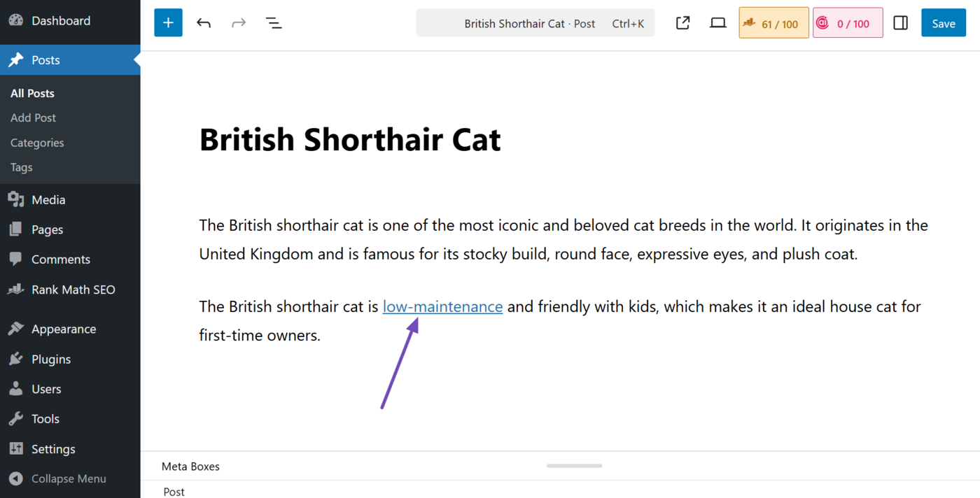The height and width of the screenshot is (498, 980).
Task: Save the post
Action: (x=943, y=22)
